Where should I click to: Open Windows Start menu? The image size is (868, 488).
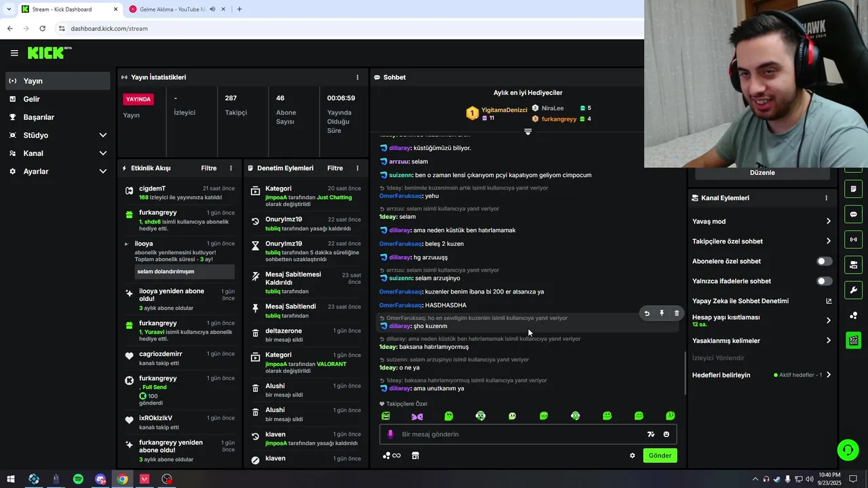[x=11, y=479]
